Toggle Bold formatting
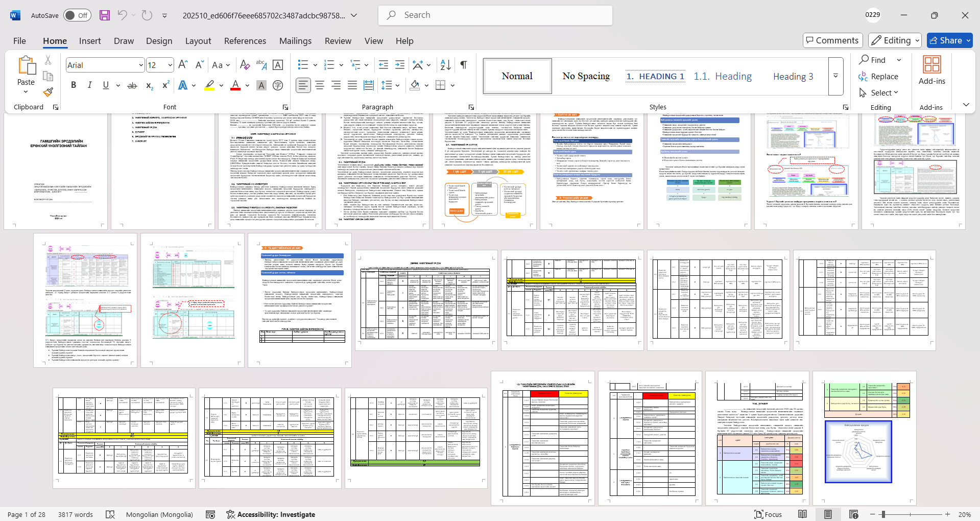This screenshot has width=980, height=521. [74, 85]
